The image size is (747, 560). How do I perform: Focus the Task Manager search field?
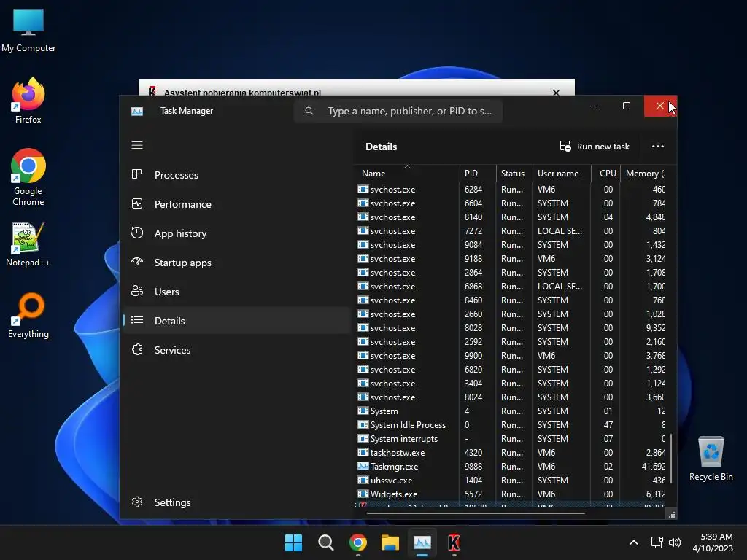398,111
